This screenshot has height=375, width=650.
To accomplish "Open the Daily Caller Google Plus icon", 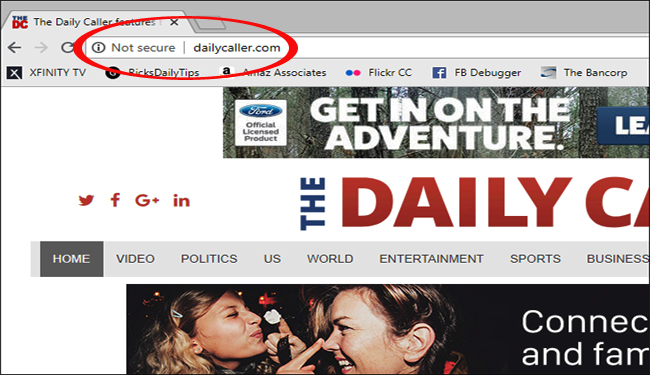I will click(147, 201).
